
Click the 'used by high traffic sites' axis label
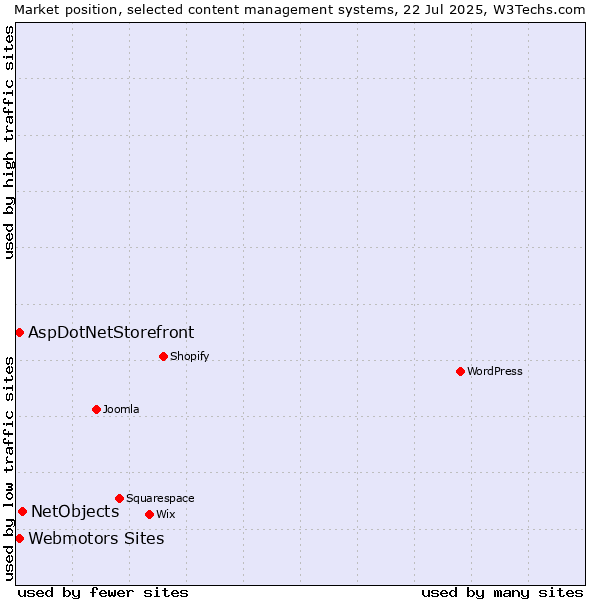[9, 142]
